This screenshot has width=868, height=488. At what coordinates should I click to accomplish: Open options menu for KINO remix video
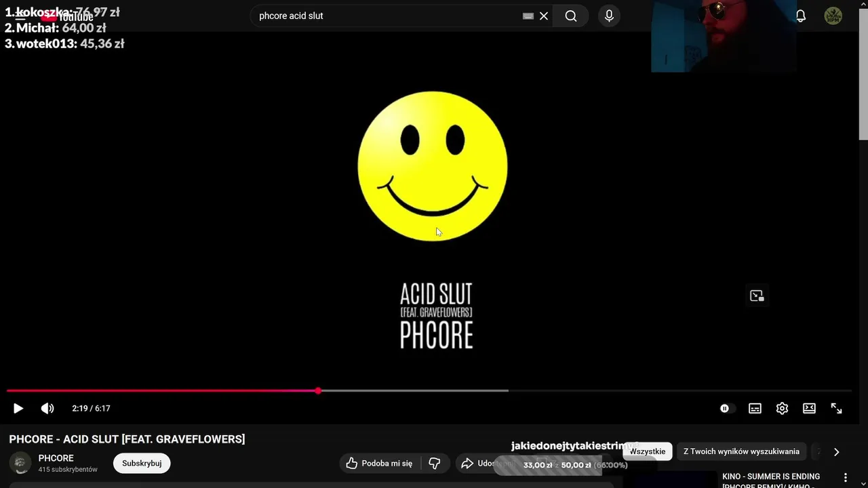(x=845, y=477)
